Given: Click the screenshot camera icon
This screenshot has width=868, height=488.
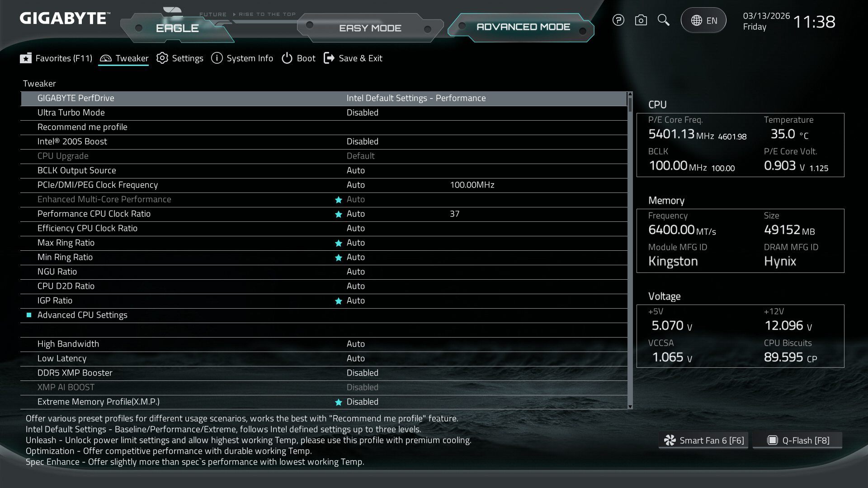Looking at the screenshot, I should tap(641, 20).
